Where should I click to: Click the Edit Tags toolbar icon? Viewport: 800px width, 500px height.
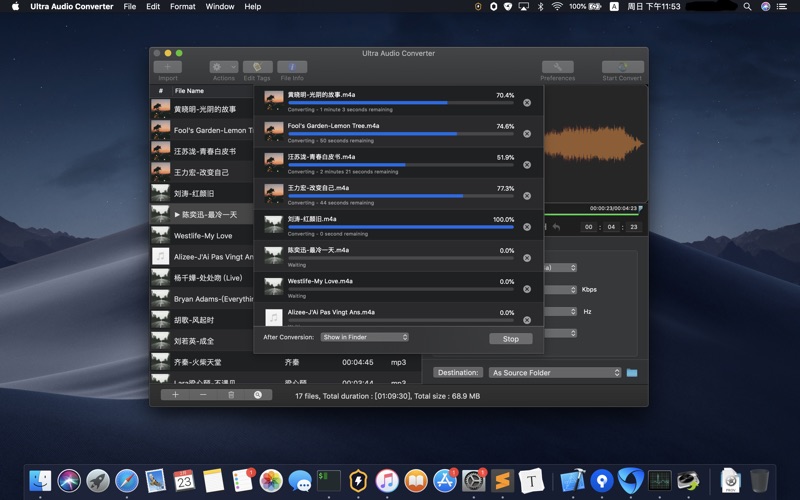tap(257, 67)
